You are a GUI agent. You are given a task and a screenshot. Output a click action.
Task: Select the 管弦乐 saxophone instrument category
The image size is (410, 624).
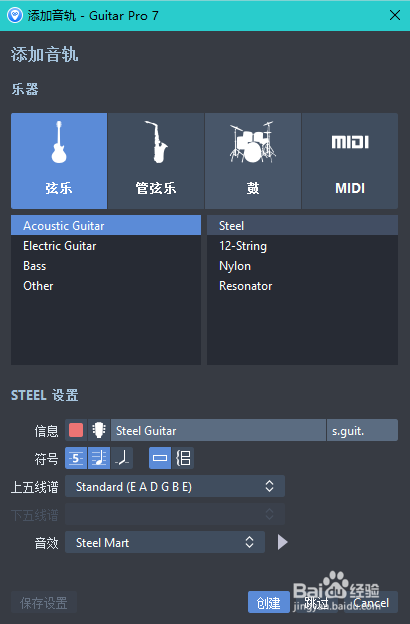pyautogui.click(x=156, y=161)
